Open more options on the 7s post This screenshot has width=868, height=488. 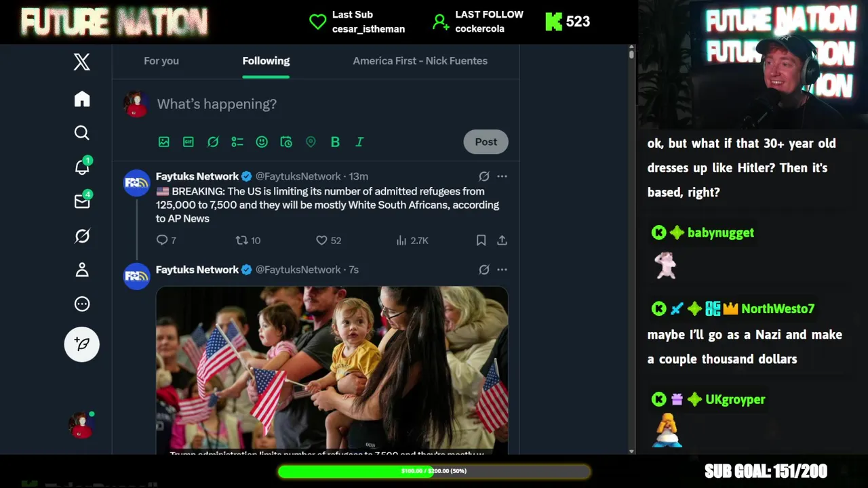pyautogui.click(x=502, y=270)
